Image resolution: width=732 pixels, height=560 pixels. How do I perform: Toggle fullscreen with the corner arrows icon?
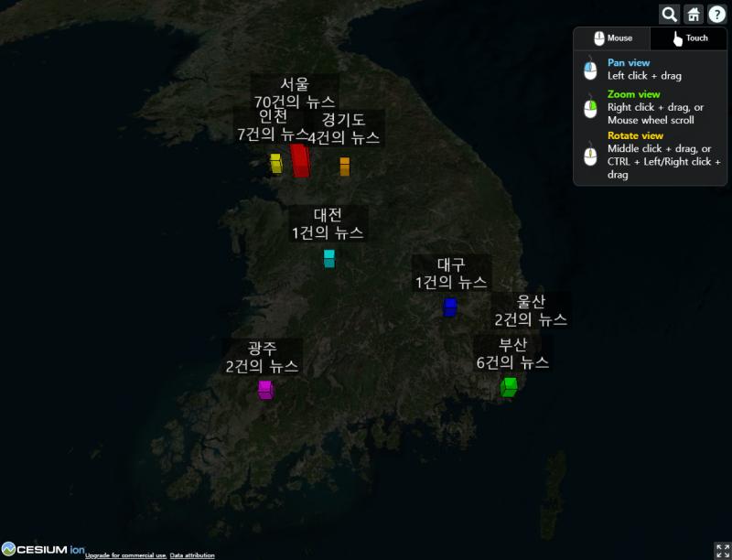(722, 550)
